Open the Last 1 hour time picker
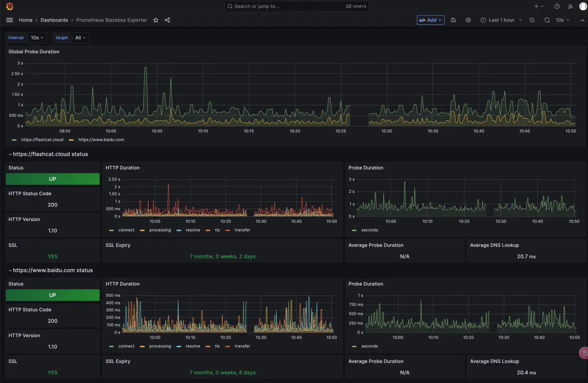This screenshot has width=588, height=383. (501, 20)
